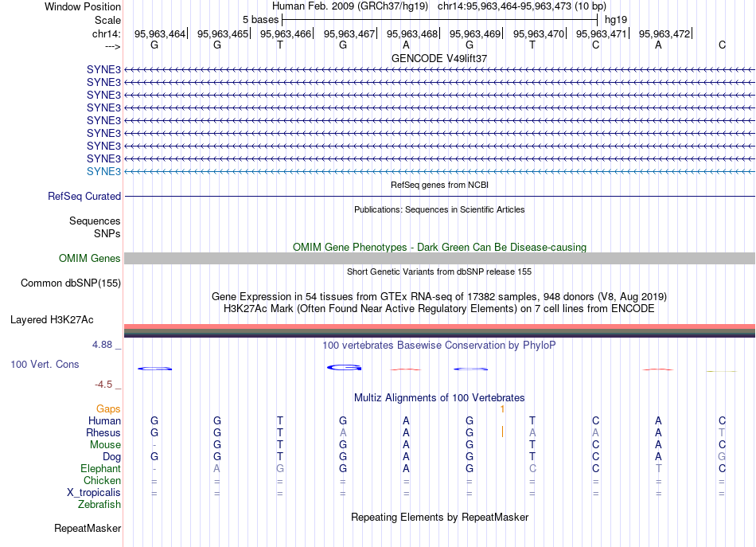Screen dimensions: 756x547
Task: Click the Human Feb. 2009 (GRCh37/hg19) title
Action: pos(349,6)
